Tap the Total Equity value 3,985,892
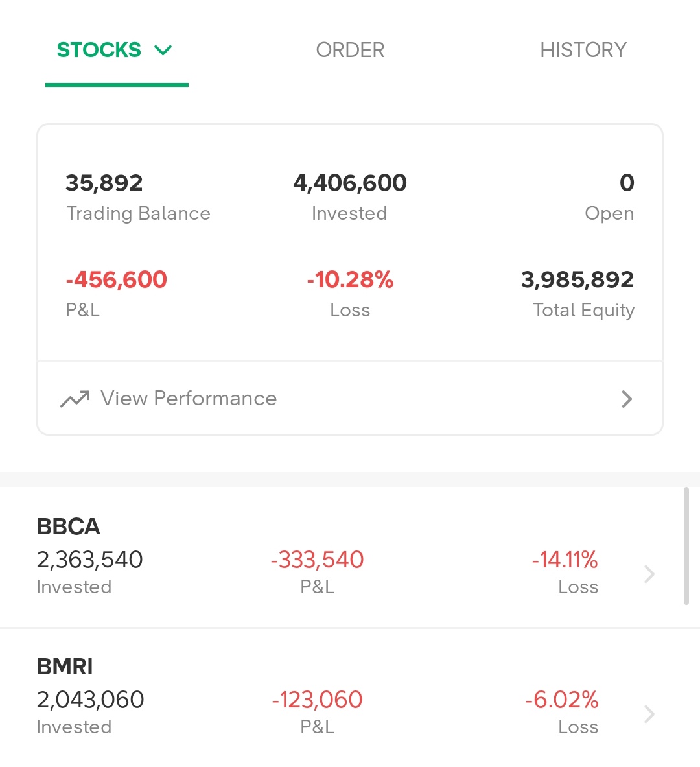The height and width of the screenshot is (767, 700). click(577, 280)
